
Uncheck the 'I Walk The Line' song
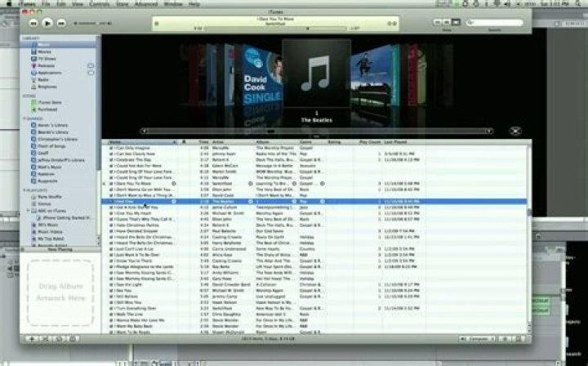pos(112,313)
